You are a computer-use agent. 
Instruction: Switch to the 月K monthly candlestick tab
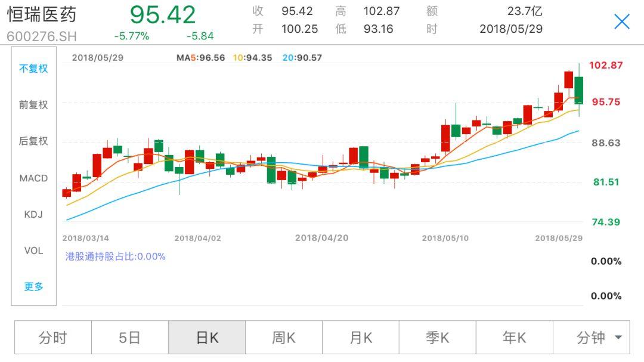pos(361,338)
